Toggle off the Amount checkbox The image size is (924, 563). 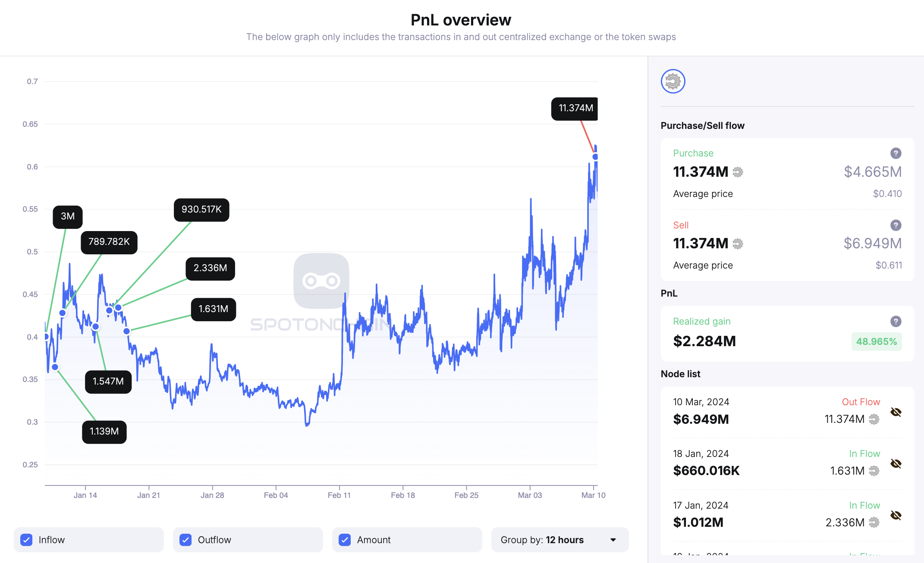click(x=345, y=539)
